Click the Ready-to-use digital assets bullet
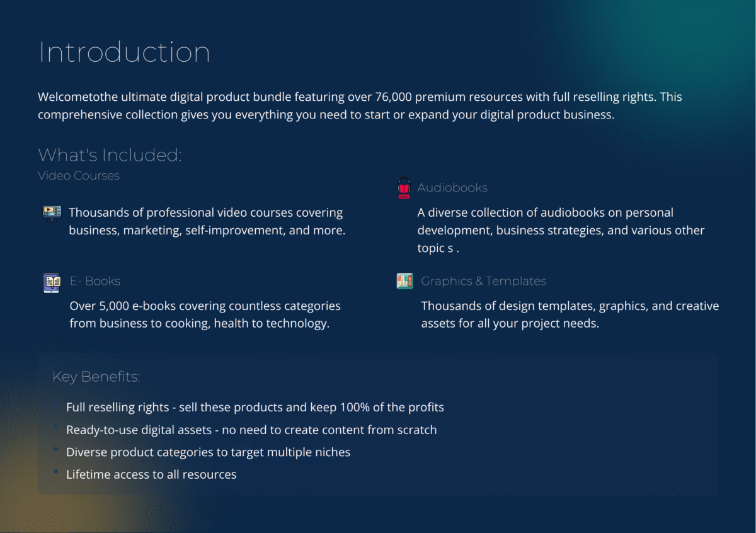Viewport: 756px width, 533px height. (x=251, y=430)
